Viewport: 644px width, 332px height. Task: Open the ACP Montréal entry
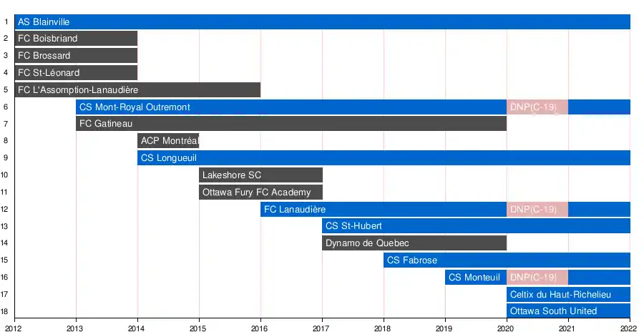pos(168,141)
